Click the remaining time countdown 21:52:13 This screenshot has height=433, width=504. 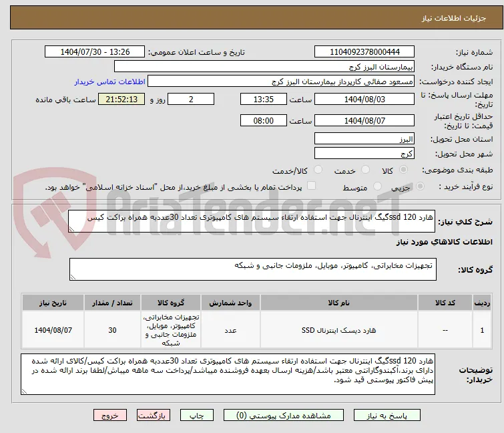[121, 99]
